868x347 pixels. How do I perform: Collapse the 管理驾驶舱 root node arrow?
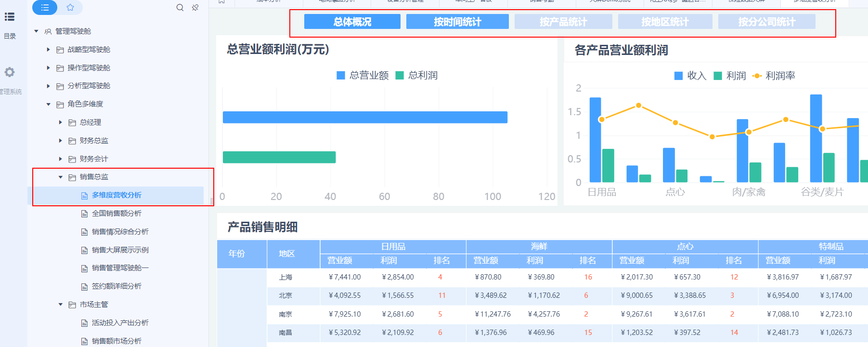pos(36,31)
